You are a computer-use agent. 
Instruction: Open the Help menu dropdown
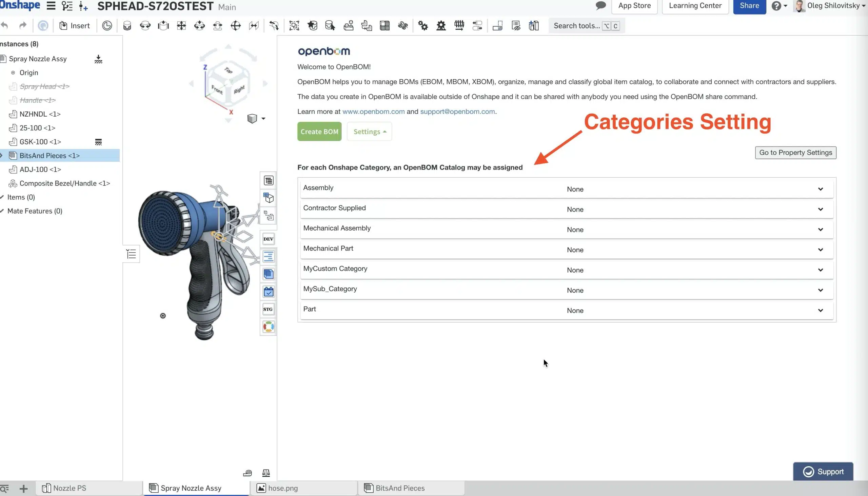779,6
